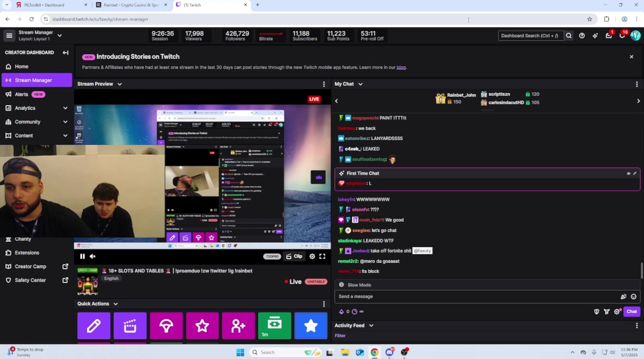Open the mod view sword icon
This screenshot has height=359, width=644.
pos(607,312)
